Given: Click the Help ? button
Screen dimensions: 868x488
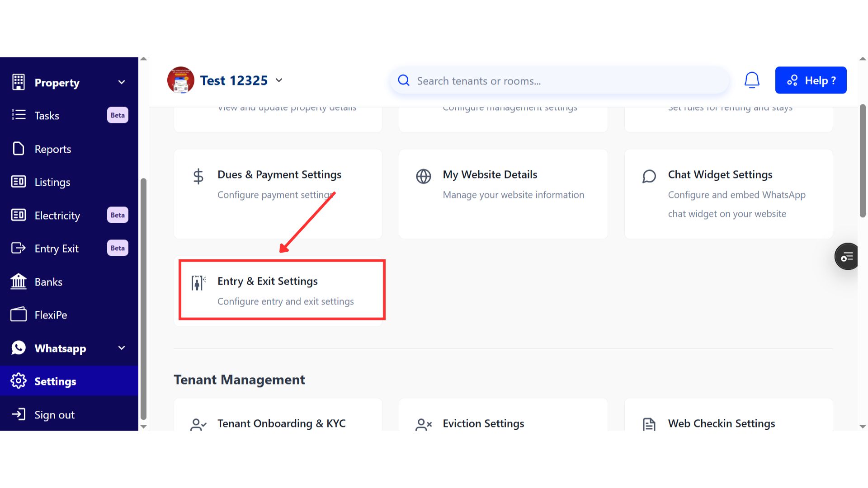Looking at the screenshot, I should coord(811,80).
